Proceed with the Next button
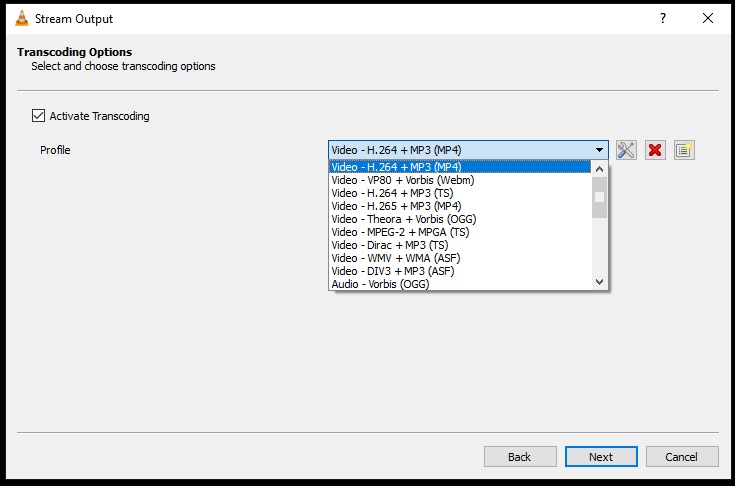The image size is (735, 486). 601,456
